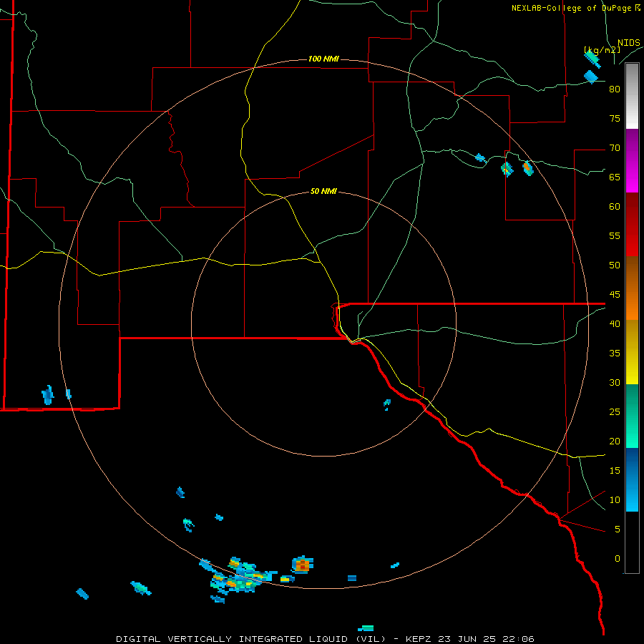Click the yellow segment of the color bar

point(632,352)
